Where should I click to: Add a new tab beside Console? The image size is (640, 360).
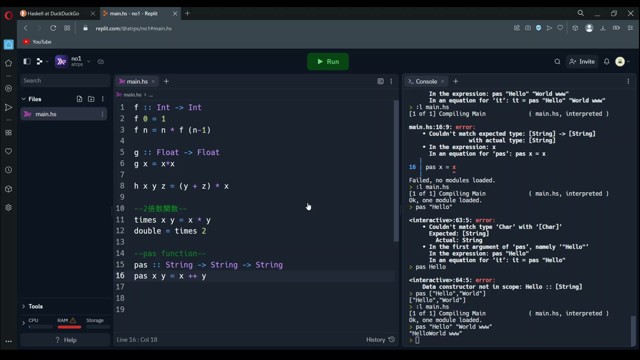[456, 81]
